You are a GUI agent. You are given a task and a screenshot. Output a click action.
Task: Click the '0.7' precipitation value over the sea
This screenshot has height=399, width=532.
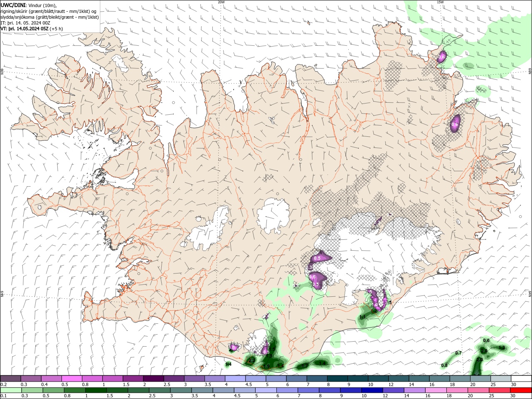point(458,353)
